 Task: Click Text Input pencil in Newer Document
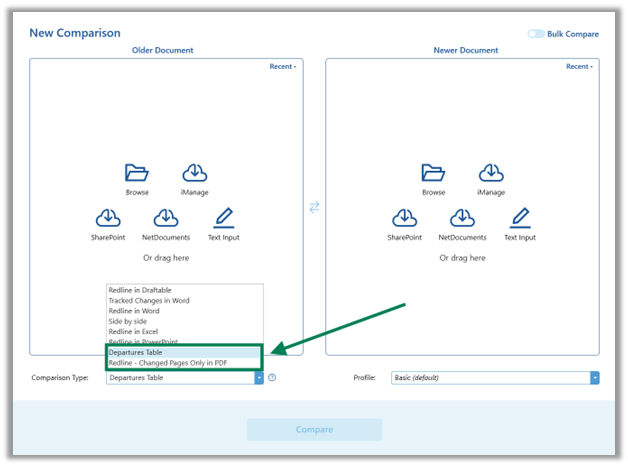(x=520, y=218)
